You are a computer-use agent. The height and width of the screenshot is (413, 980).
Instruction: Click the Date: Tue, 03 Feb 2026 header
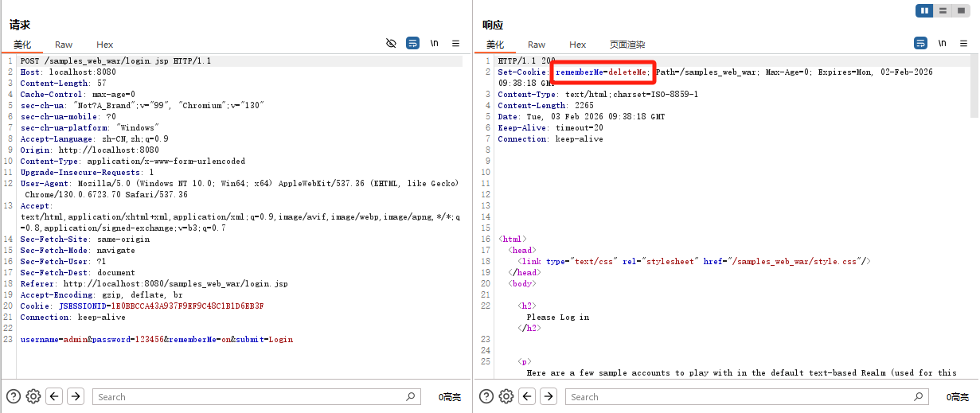[x=581, y=116]
